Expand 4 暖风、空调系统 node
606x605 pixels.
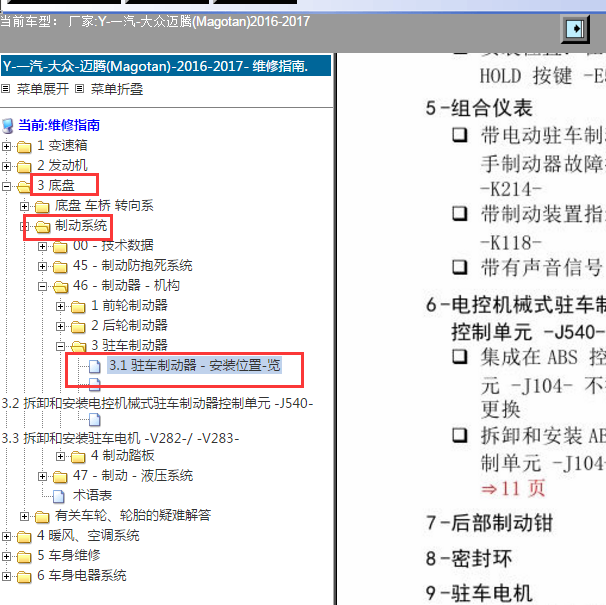click(6, 537)
